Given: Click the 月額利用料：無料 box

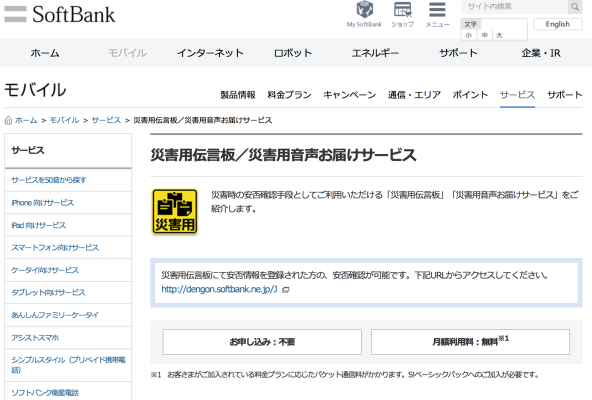Looking at the screenshot, I should pyautogui.click(x=470, y=342).
